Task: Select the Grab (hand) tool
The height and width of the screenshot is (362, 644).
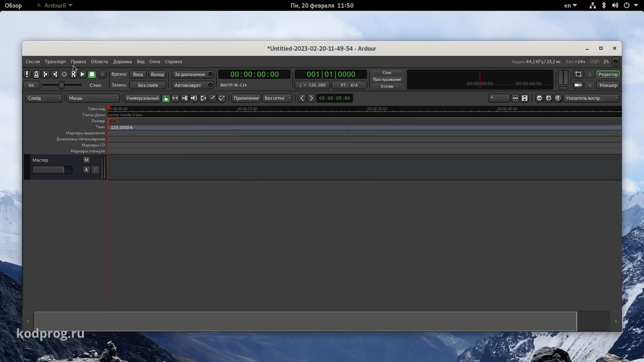Action: [166, 98]
